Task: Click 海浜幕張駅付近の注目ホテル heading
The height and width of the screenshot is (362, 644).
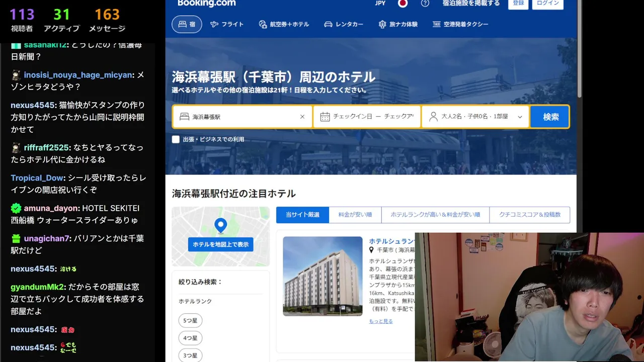Action: pyautogui.click(x=233, y=194)
